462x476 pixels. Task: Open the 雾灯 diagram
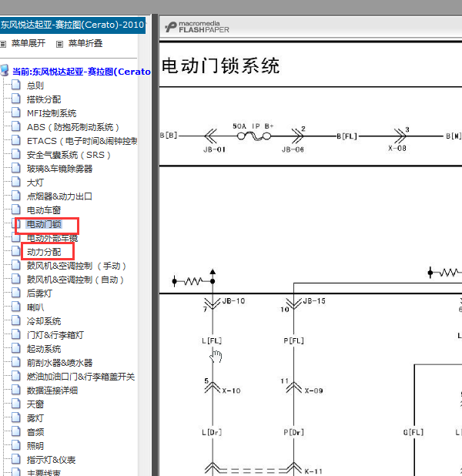point(35,418)
